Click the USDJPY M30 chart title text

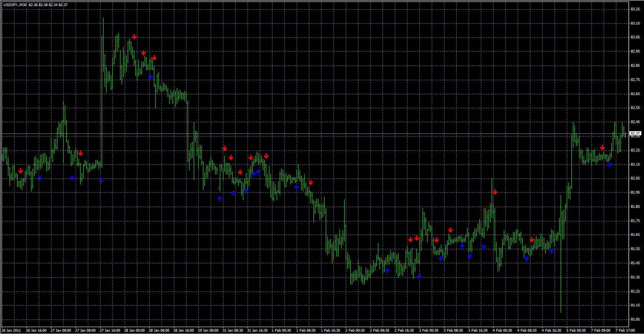(35, 5)
